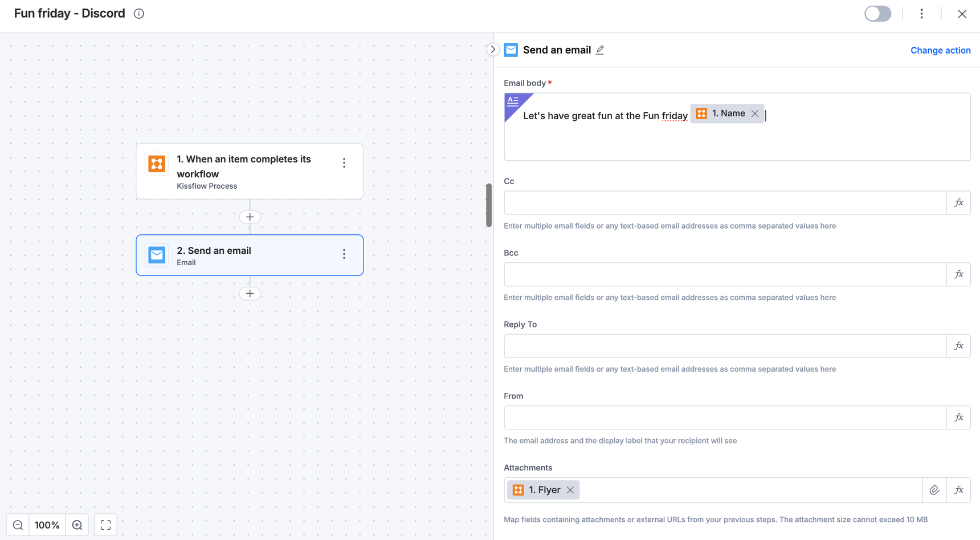Zoom out the workflow canvas

click(x=18, y=525)
